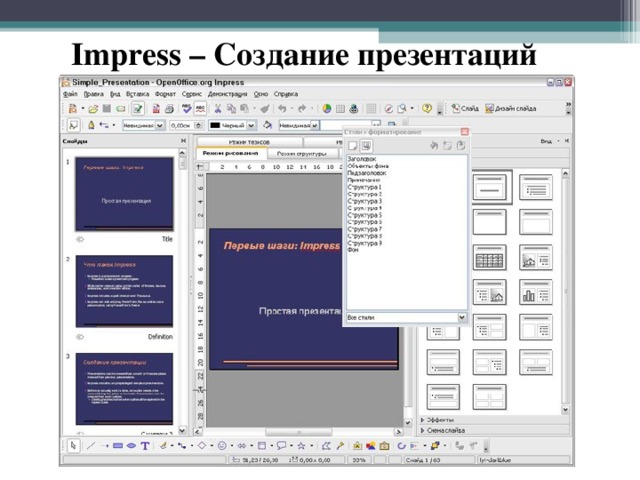This screenshot has height=480, width=640.
Task: Click the zoom percentage in status bar
Action: coord(358,460)
